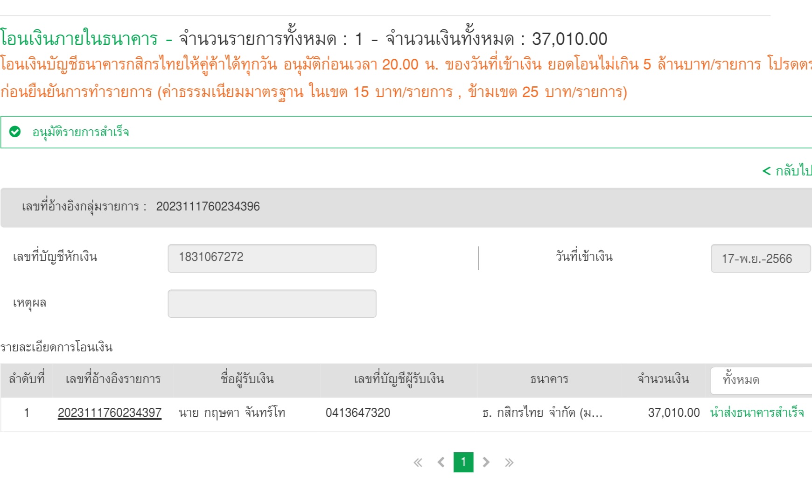
Task: Click the empty เหตุผล field
Action: 272,304
